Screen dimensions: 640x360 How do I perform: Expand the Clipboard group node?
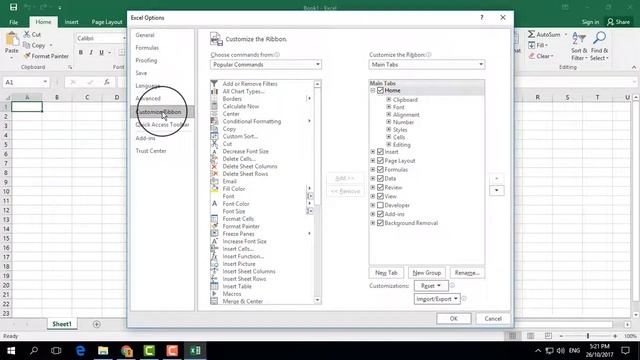tap(389, 100)
